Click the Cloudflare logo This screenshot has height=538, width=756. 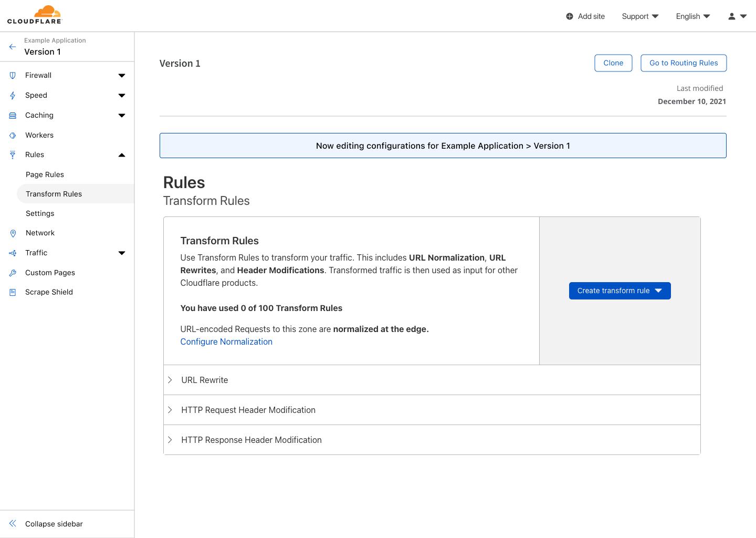click(x=35, y=15)
